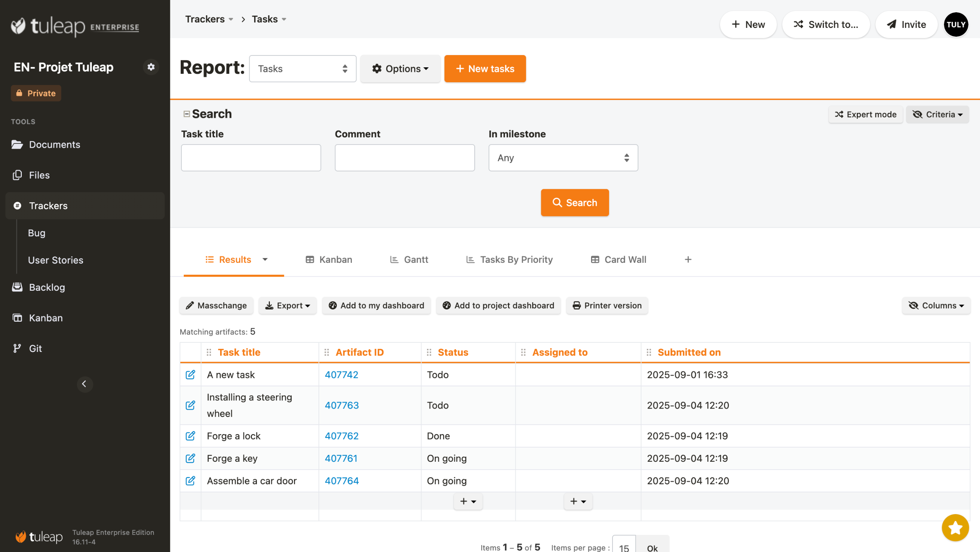Click the plus icon to add a report tab
980x552 pixels.
[688, 259]
